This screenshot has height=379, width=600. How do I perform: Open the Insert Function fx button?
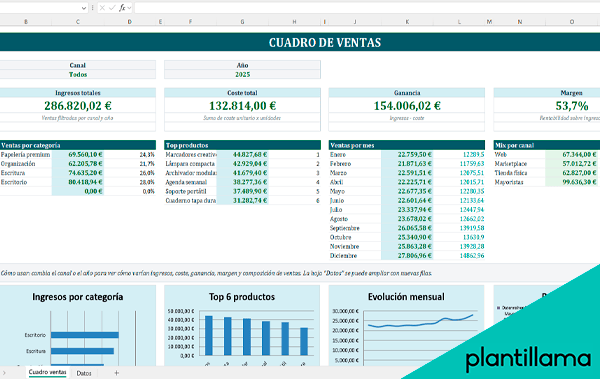point(122,8)
